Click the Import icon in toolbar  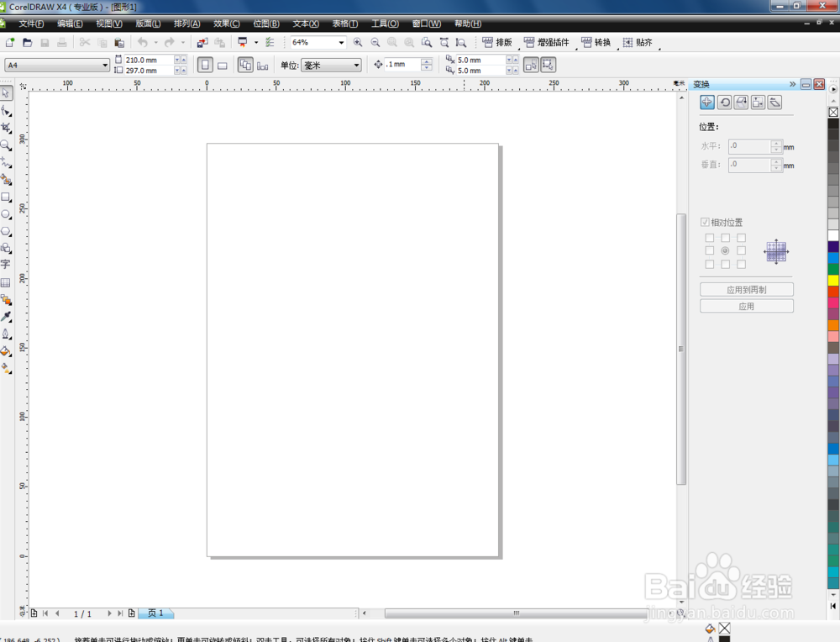pos(202,42)
